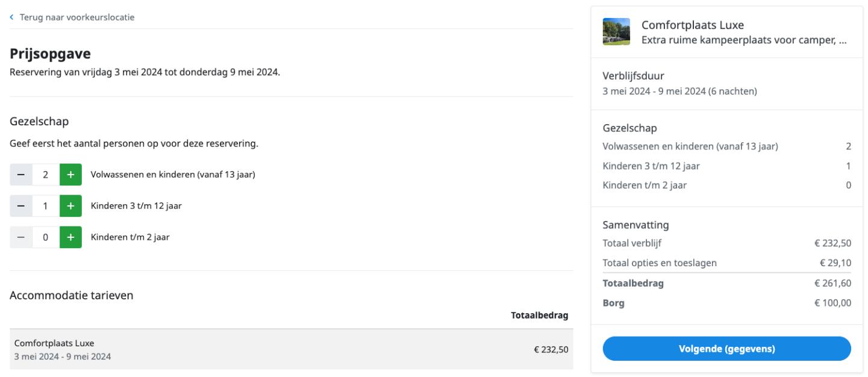The width and height of the screenshot is (868, 377).
Task: Click the back chevron arrow icon
Action: (x=11, y=17)
